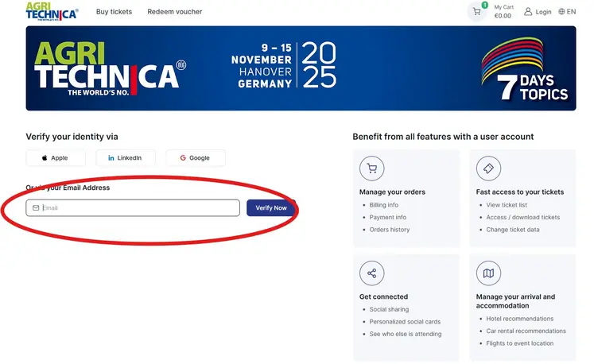Click the map icon for arrival management

pos(488,273)
